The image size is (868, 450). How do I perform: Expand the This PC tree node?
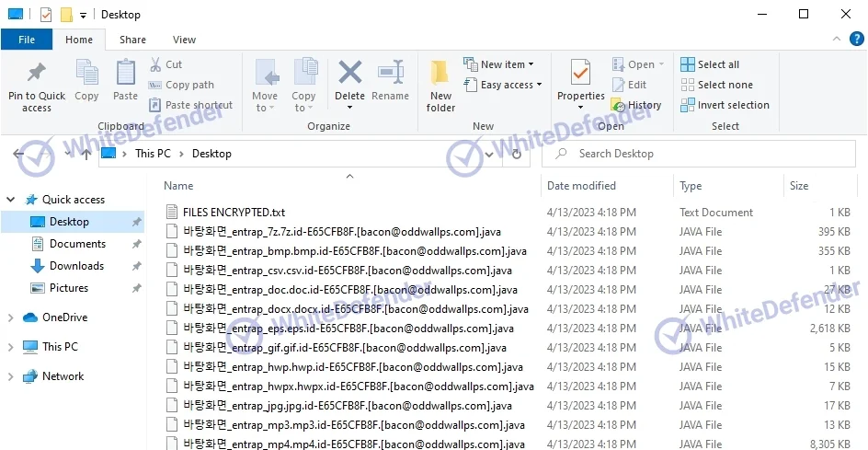(11, 347)
